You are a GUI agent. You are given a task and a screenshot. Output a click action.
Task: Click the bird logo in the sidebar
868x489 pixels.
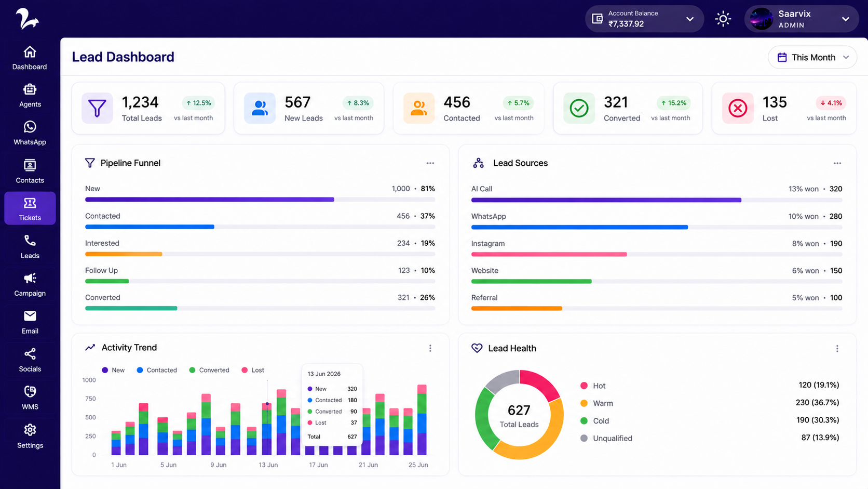tap(27, 19)
